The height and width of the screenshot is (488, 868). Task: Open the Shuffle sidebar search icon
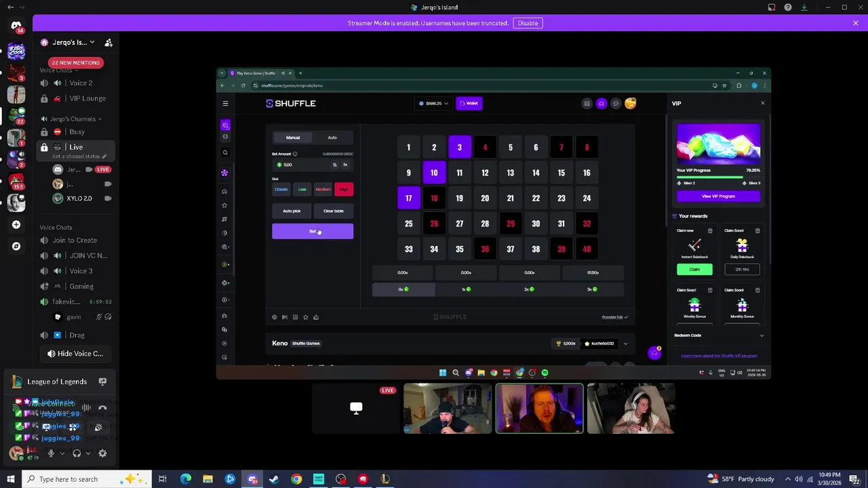225,152
